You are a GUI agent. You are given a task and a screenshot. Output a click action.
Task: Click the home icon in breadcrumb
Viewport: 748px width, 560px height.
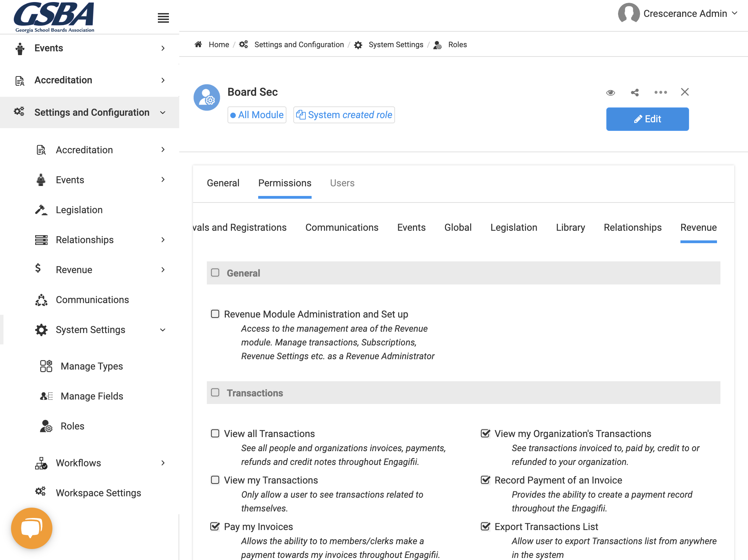(198, 44)
